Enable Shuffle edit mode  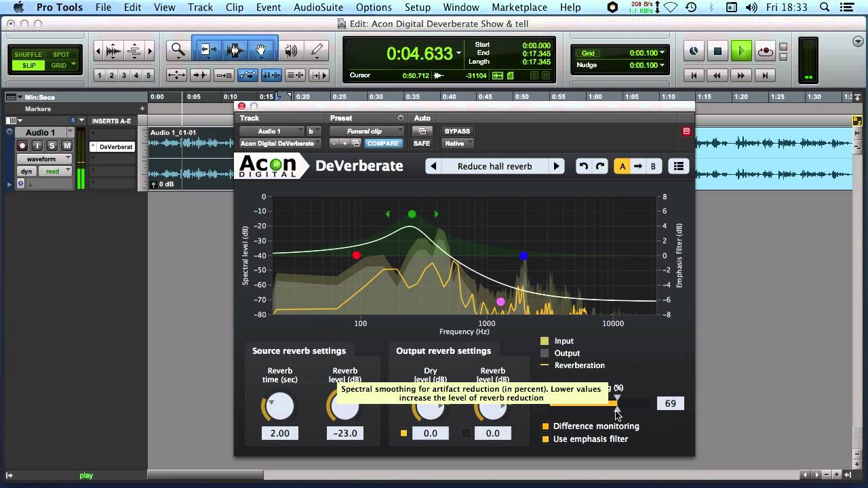28,54
